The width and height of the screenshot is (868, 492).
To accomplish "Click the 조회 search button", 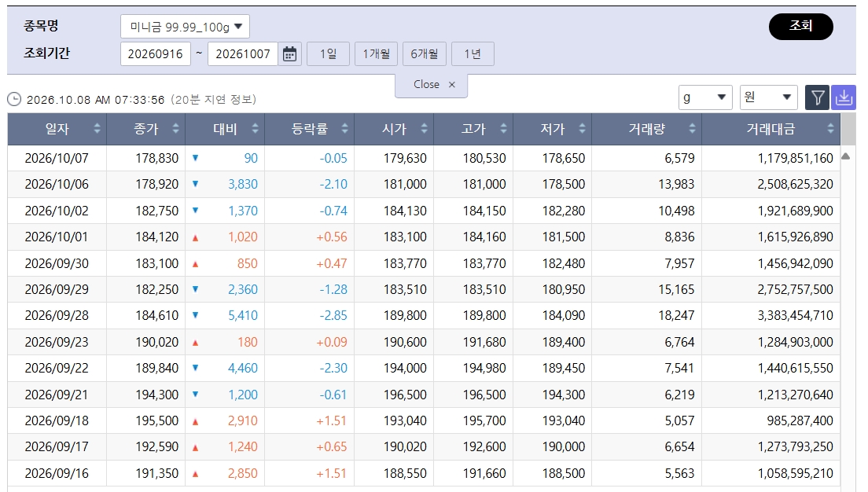I will tap(800, 26).
